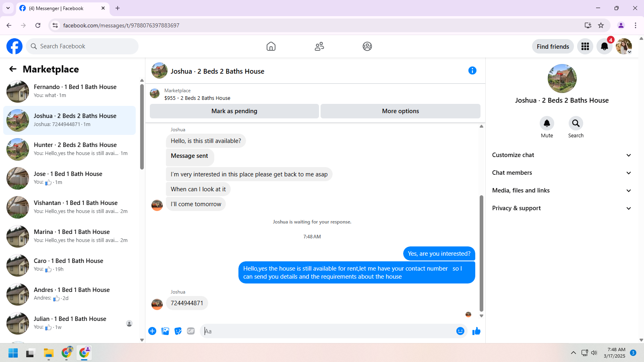Click More options button

pos(400,111)
